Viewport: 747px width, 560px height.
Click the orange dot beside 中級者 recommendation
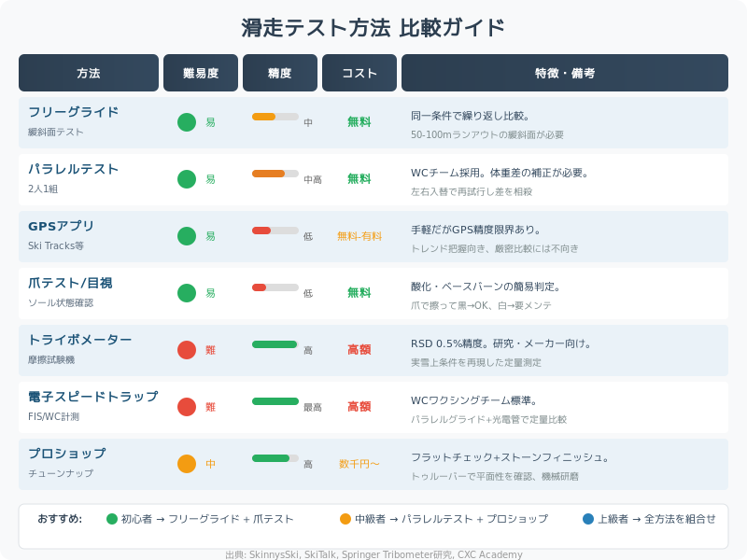pos(345,519)
